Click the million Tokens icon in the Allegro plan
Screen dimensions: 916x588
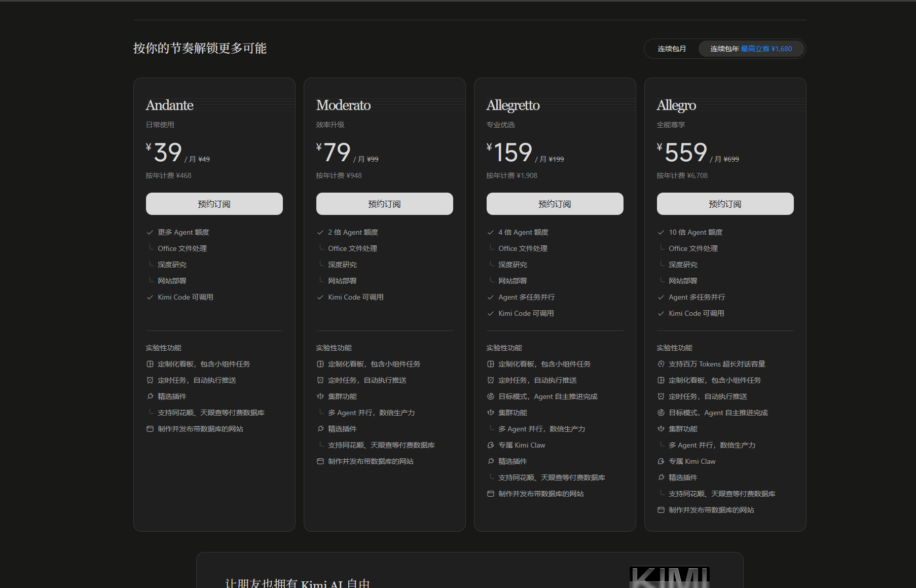661,364
